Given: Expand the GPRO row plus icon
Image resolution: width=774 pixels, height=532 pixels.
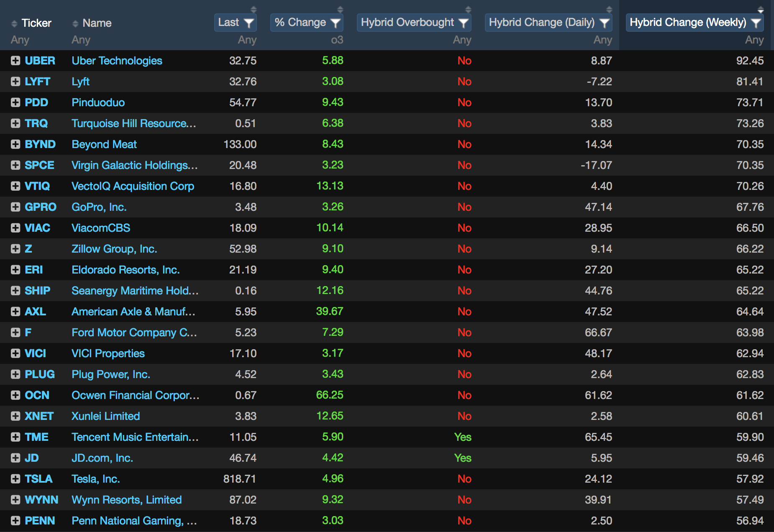Looking at the screenshot, I should tap(15, 207).
